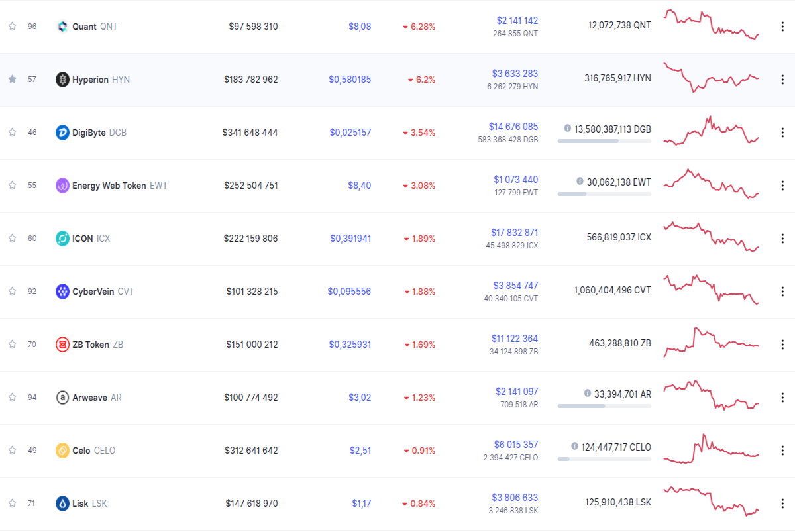Click the info icon beside DigiByte supply
The width and height of the screenshot is (795, 532).
point(568,128)
